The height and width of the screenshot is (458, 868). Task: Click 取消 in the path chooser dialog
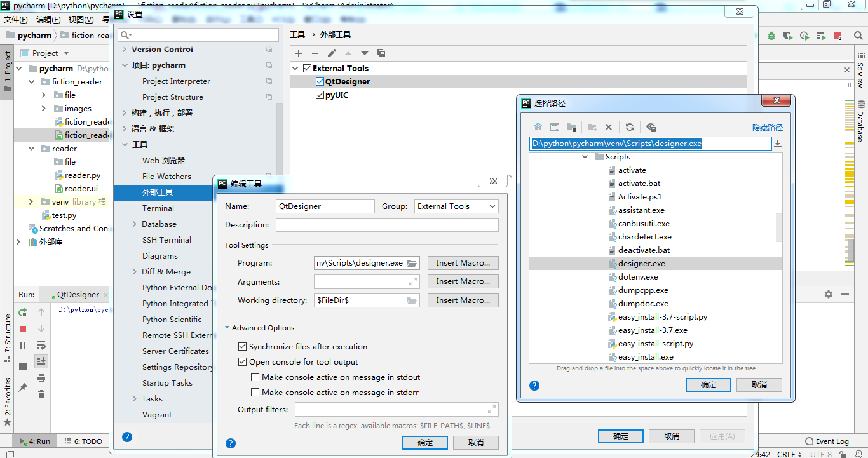pos(759,385)
